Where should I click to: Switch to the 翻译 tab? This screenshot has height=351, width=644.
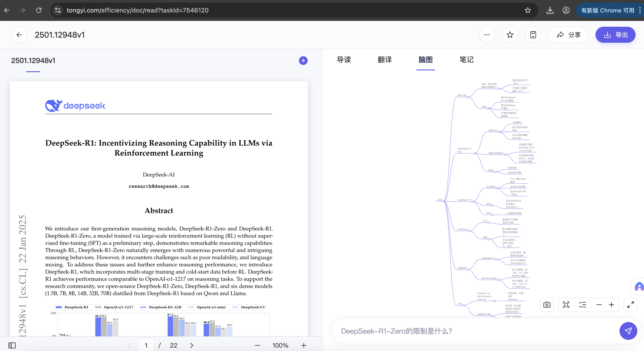385,59
